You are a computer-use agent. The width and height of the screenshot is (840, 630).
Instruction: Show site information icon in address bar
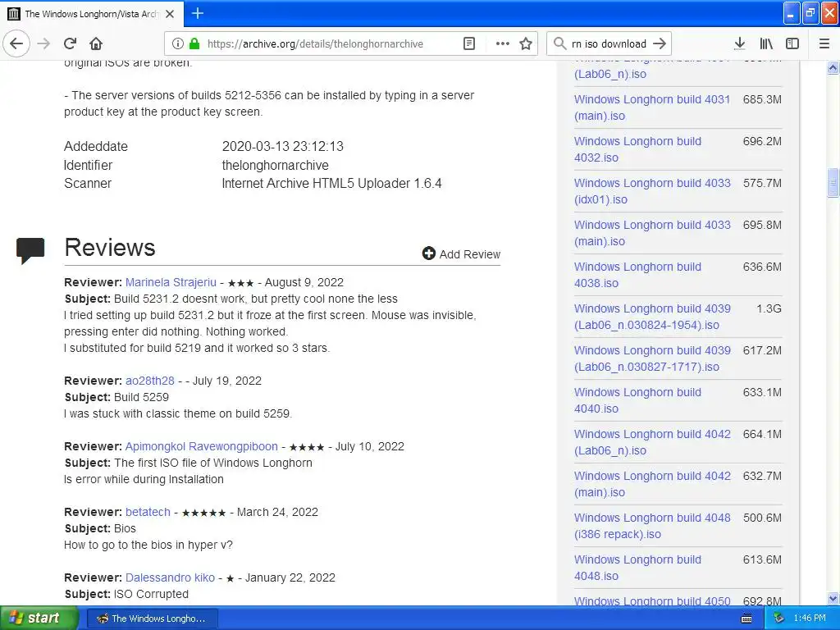[178, 44]
